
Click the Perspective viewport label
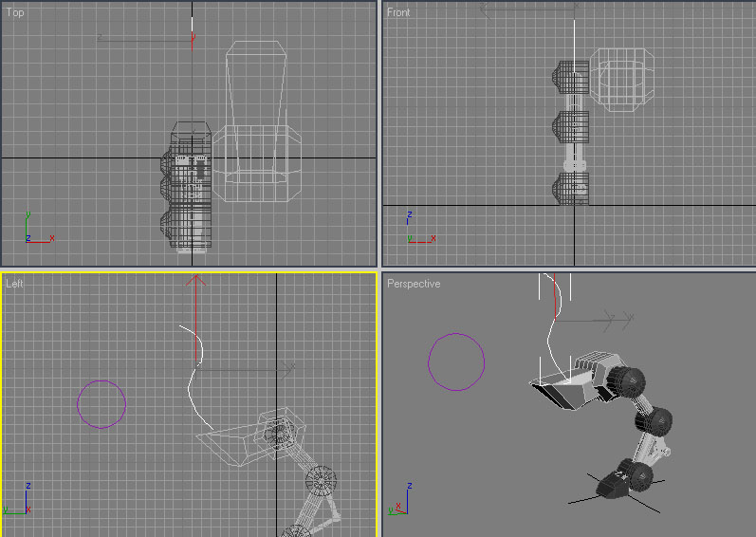[414, 284]
